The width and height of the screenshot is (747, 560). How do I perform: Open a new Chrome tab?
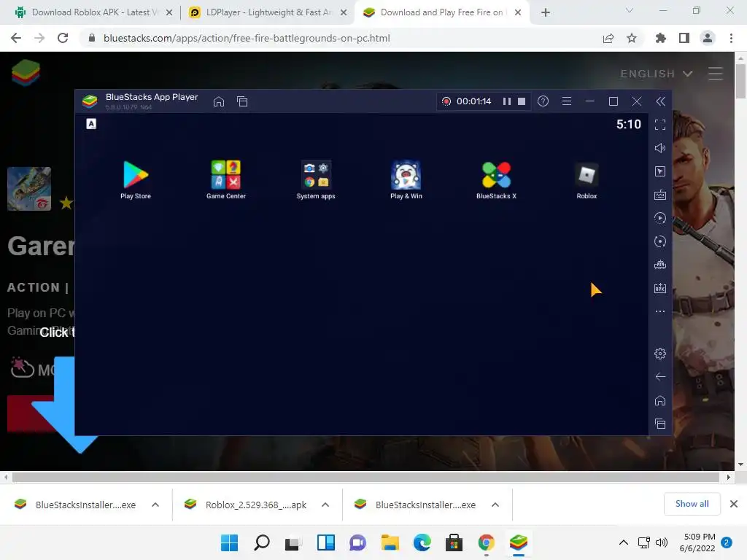coord(546,12)
